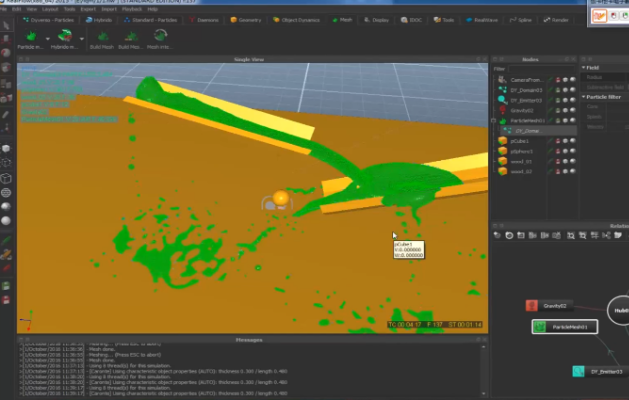
Task: Open the Help menu
Action: click(152, 9)
